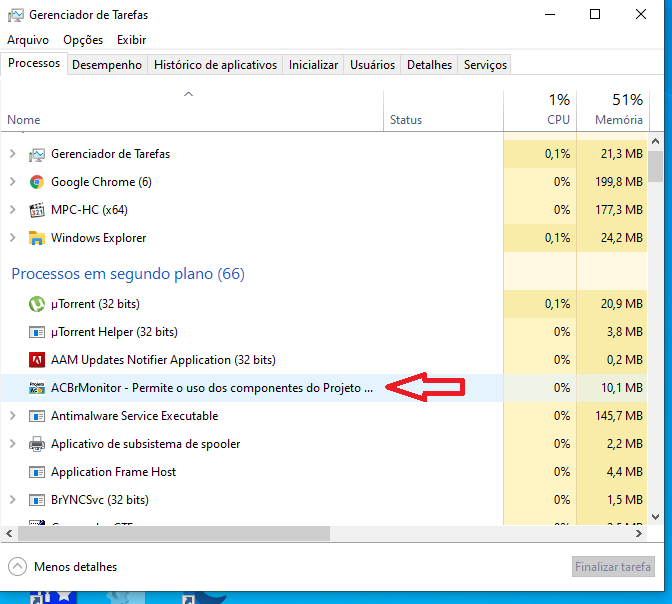Viewport: 672px width, 604px height.
Task: Collapse details with Menos detalhes chevron
Action: pos(17,567)
